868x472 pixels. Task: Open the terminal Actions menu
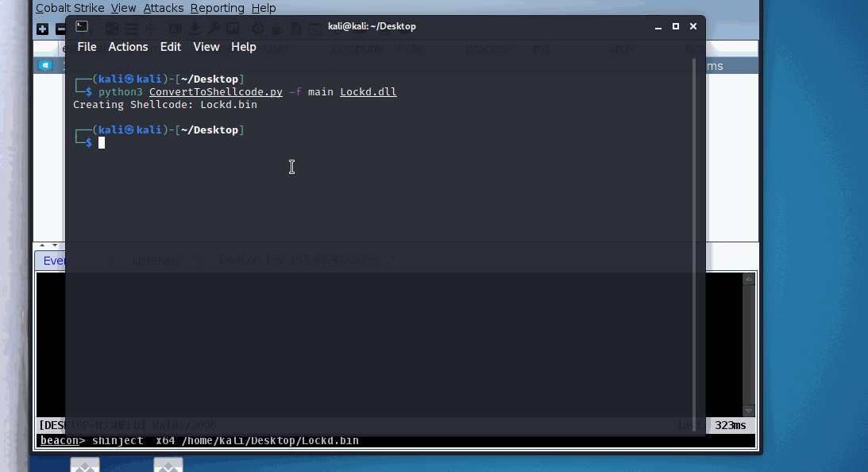pyautogui.click(x=128, y=47)
